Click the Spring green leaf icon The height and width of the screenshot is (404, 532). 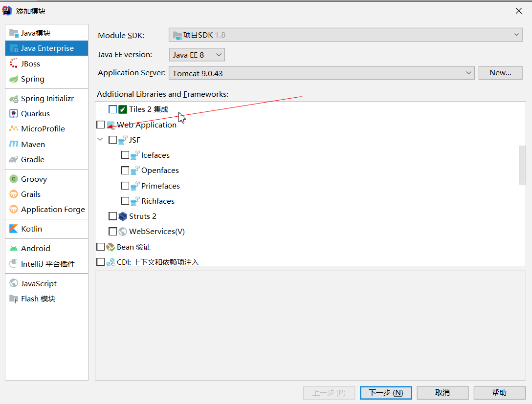coord(14,79)
